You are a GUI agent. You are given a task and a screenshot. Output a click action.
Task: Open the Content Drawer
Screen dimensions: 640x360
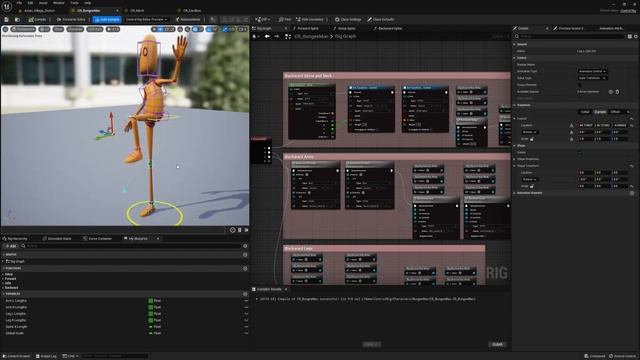(x=17, y=356)
